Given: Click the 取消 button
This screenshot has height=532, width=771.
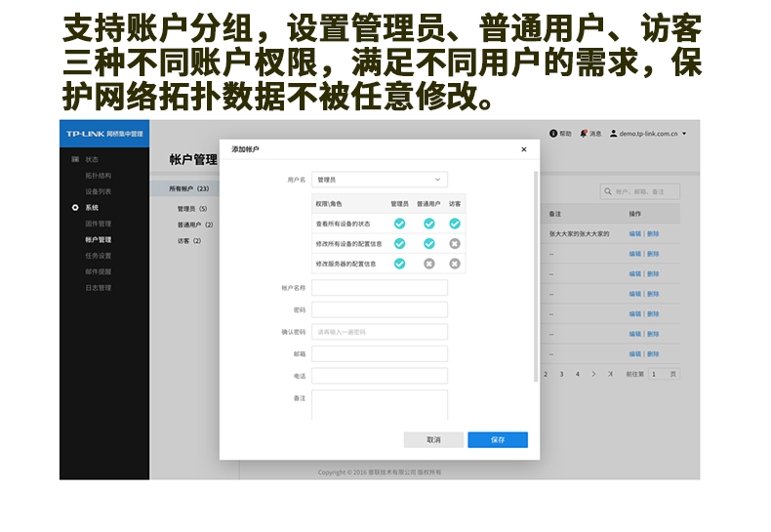Looking at the screenshot, I should point(433,440).
